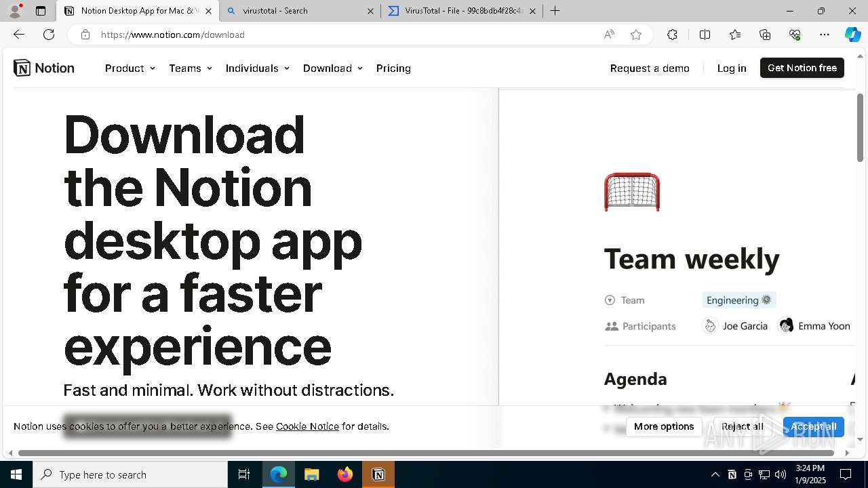Click the Notion icon in the system tray
Screen dimensions: 868x488
click(732, 474)
